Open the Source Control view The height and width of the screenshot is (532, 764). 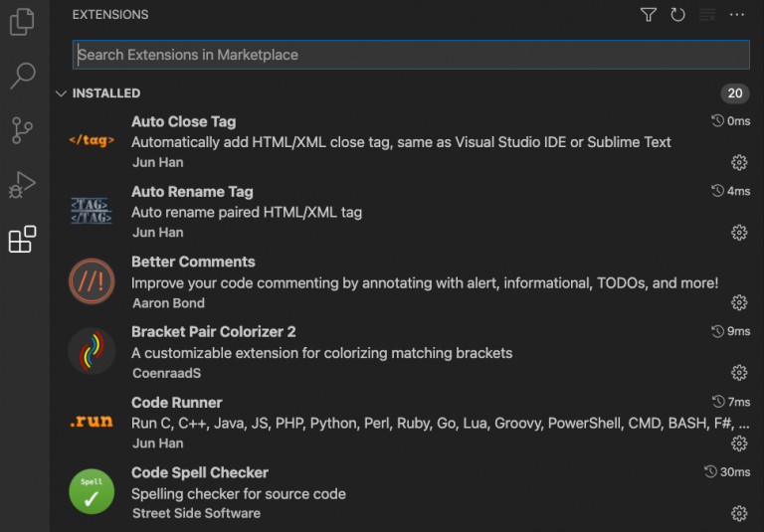[22, 130]
